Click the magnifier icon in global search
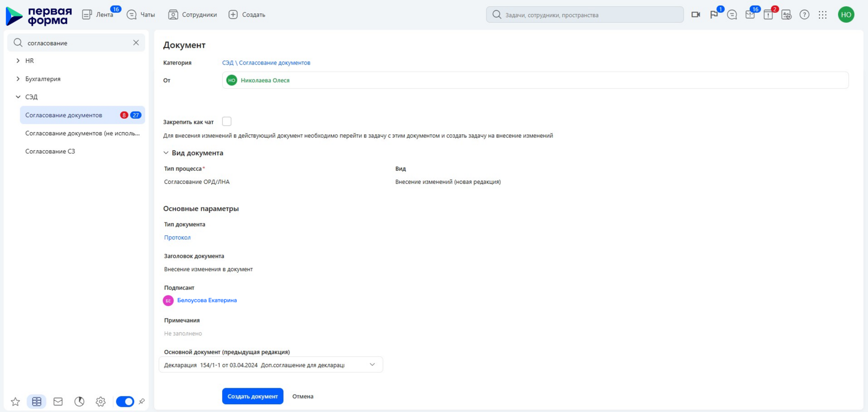Image resolution: width=868 pixels, height=412 pixels. coord(497,15)
